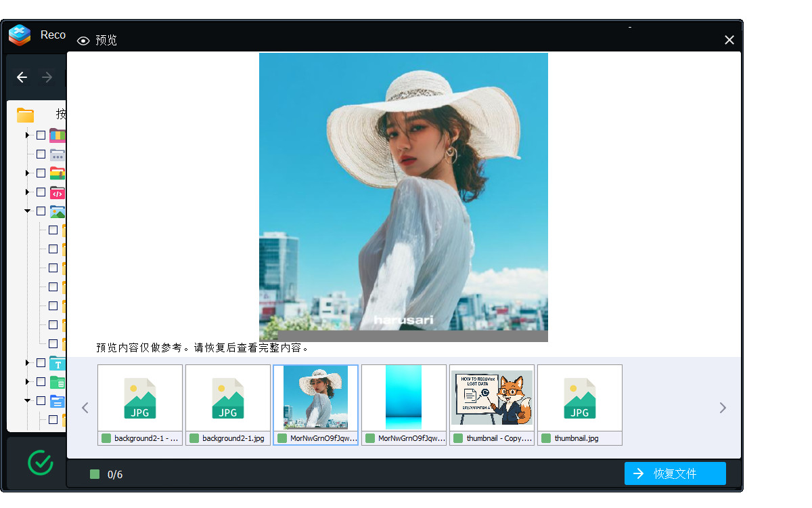Click the 恢复文件 recover files button
Image resolution: width=812 pixels, height=508 pixels.
675,473
